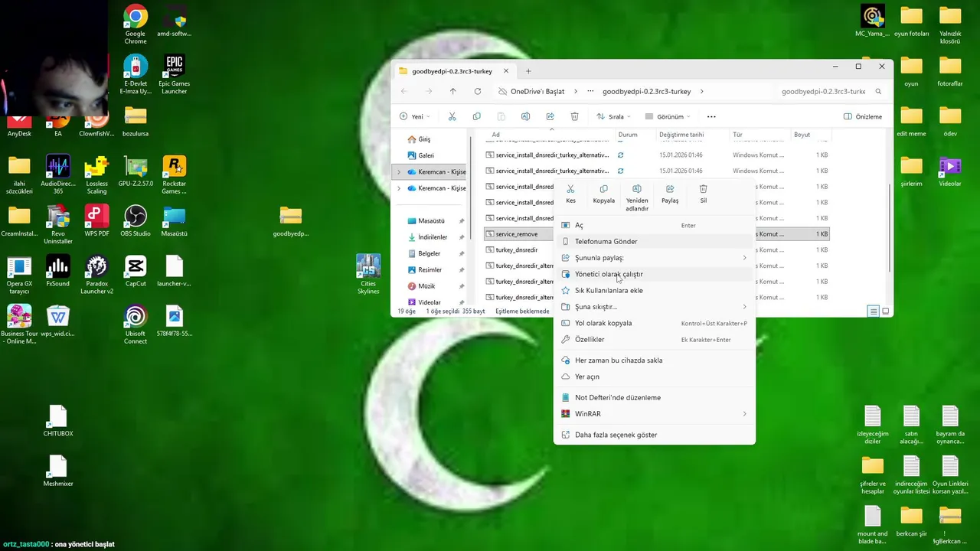Click the search box in Explorer
This screenshot has height=551, width=980.
pyautogui.click(x=831, y=91)
